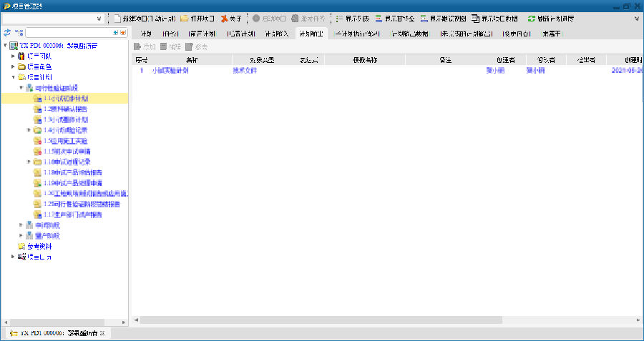Expand tree item 1.16 folder
The width and height of the screenshot is (644, 341).
coord(29,162)
